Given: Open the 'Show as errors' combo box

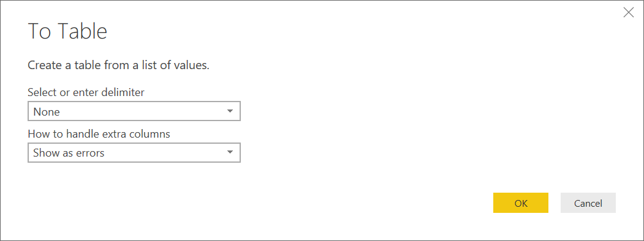Looking at the screenshot, I should pyautogui.click(x=134, y=152).
